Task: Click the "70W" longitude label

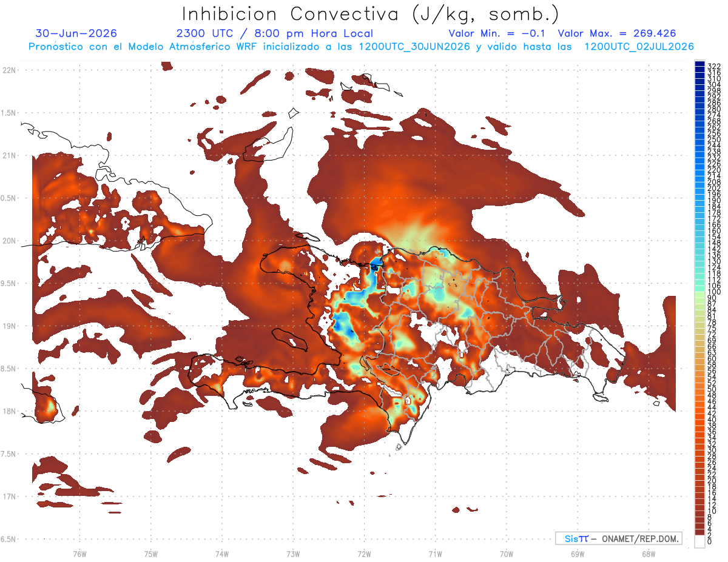Action: [507, 554]
